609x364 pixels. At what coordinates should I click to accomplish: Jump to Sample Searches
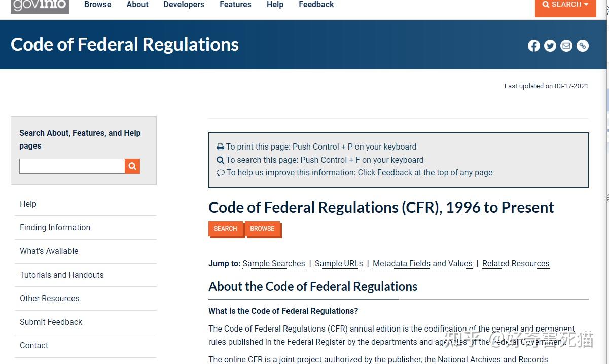click(x=274, y=263)
